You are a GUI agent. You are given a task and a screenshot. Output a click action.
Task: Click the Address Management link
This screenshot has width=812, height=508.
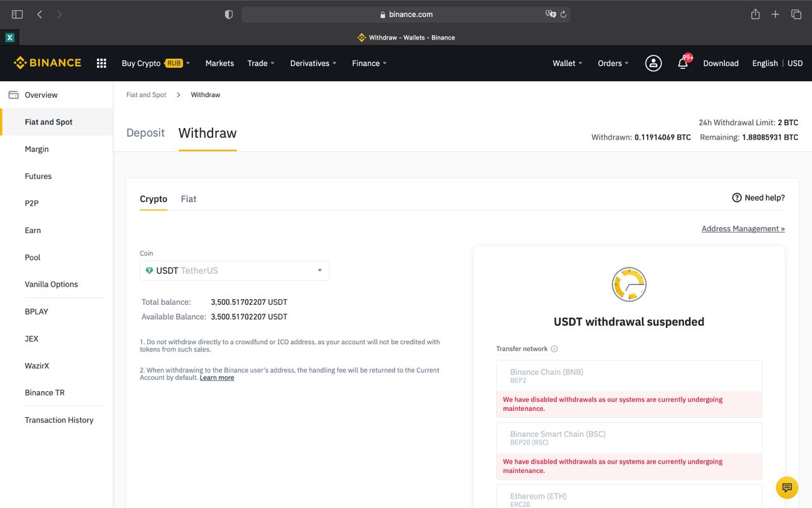[743, 229]
